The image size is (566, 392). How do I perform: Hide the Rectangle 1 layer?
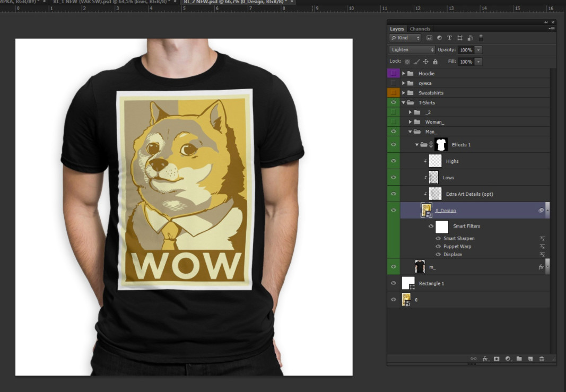[394, 283]
